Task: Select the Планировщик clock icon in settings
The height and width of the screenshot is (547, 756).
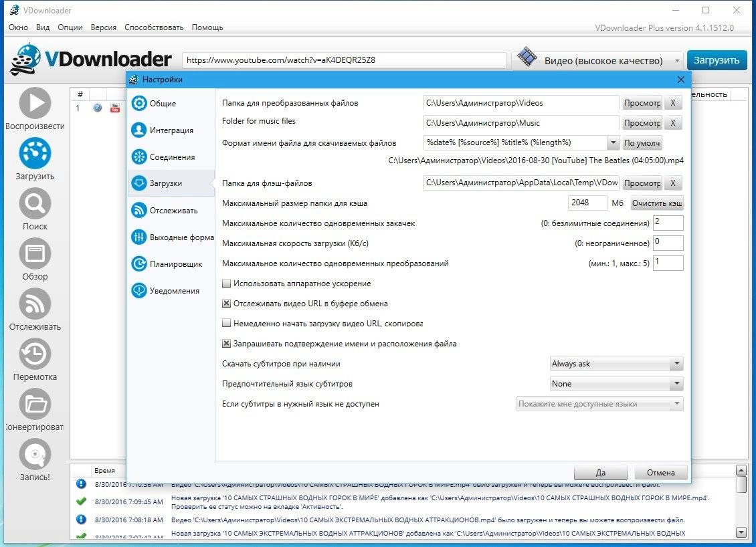Action: 139,264
